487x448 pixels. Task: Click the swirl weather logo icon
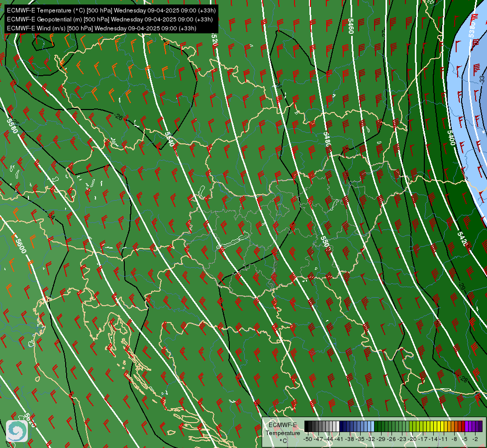coord(17,431)
